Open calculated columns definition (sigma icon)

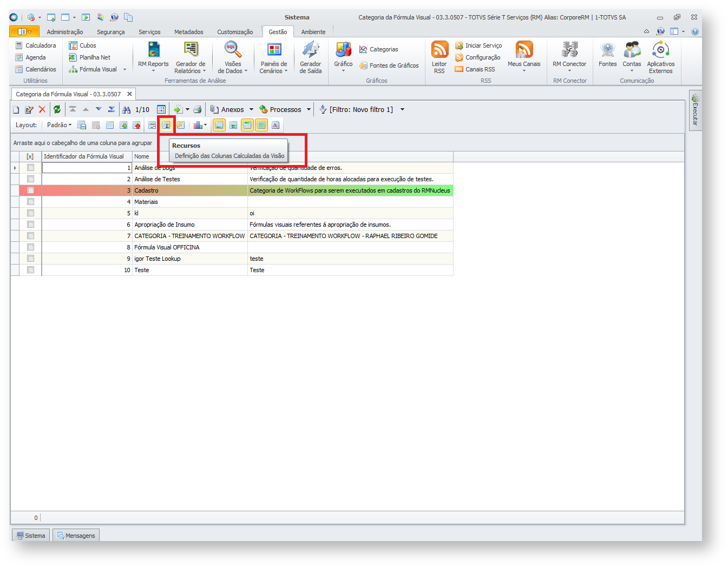pos(167,125)
